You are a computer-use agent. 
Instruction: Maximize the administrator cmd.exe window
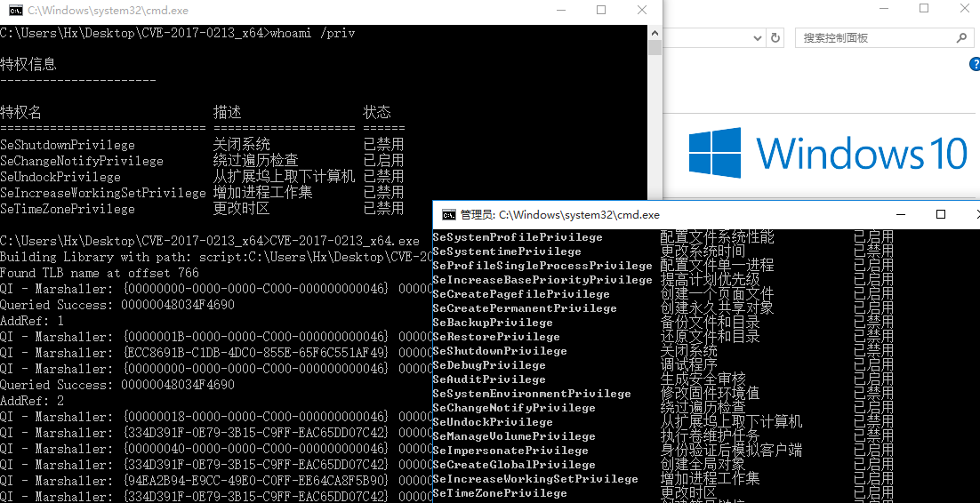pyautogui.click(x=941, y=214)
